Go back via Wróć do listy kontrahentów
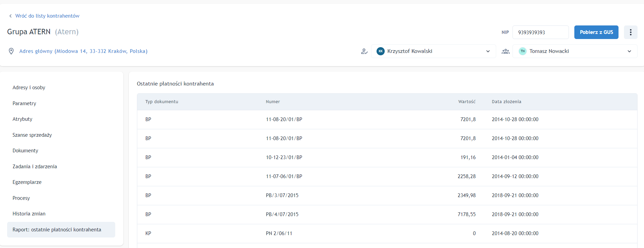Screen dimensions: 644x248 [x=47, y=16]
